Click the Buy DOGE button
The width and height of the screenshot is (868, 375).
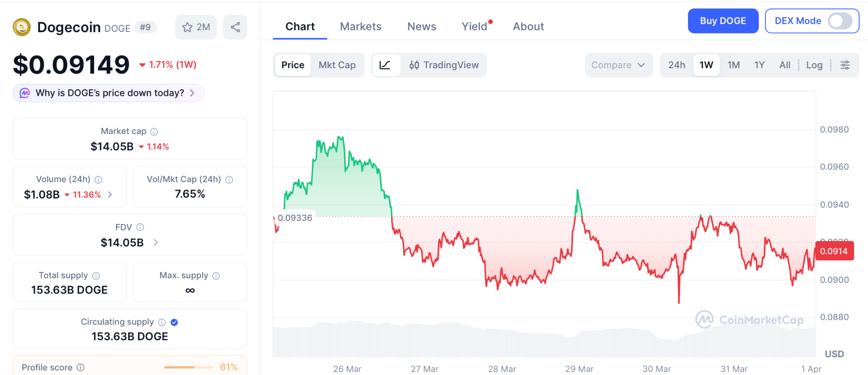[723, 21]
